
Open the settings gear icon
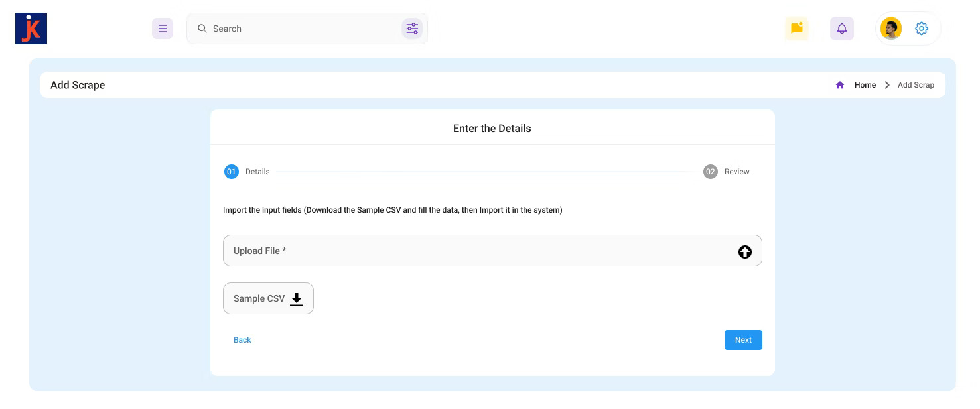[x=921, y=29]
